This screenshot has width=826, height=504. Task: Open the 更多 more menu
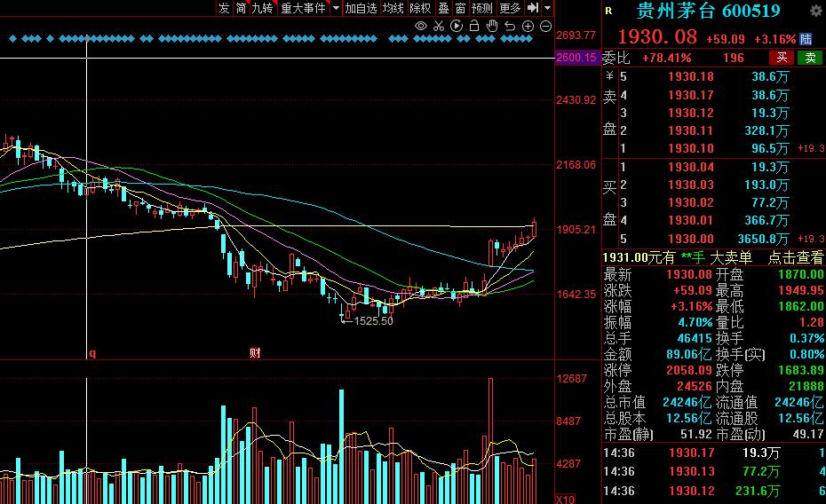click(510, 8)
